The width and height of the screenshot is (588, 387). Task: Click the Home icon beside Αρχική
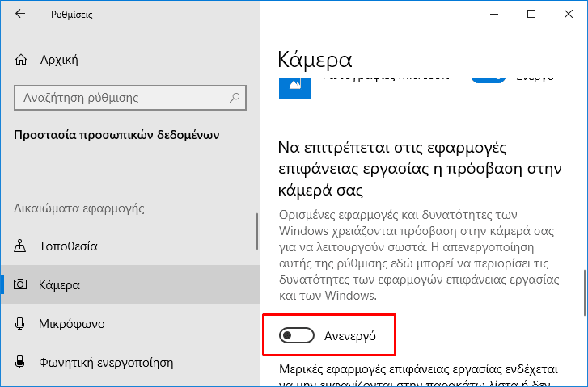21,60
